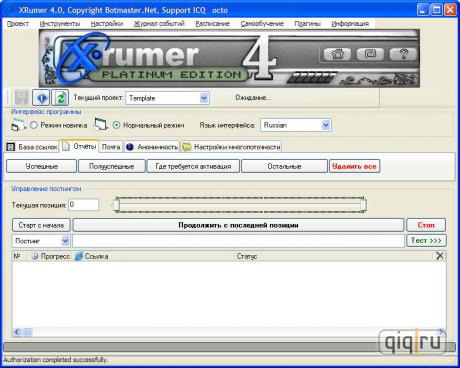Screen dimensions: 460x368
Task: Open the Постинг mode dropdown
Action: (x=65, y=241)
